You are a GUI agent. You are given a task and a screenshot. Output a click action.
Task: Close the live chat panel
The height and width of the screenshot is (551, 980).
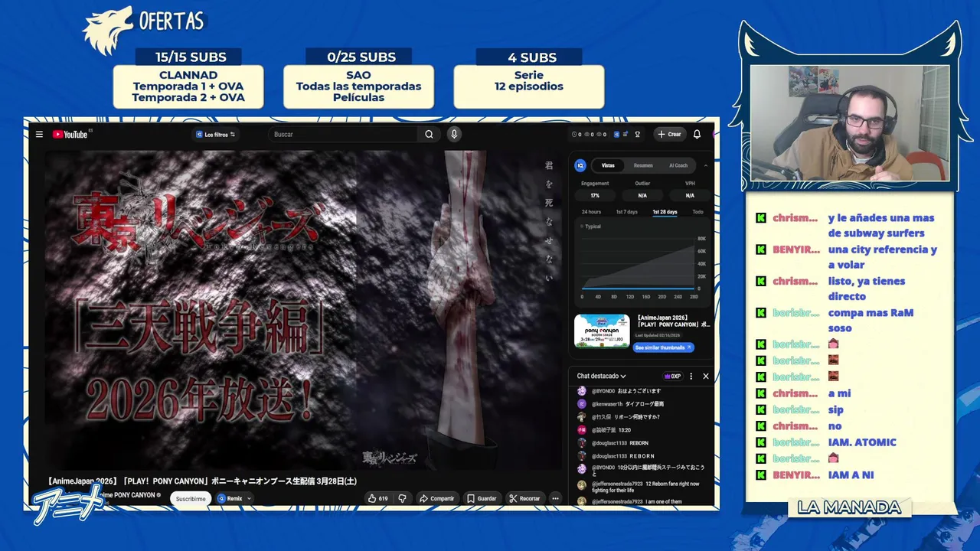coord(706,377)
